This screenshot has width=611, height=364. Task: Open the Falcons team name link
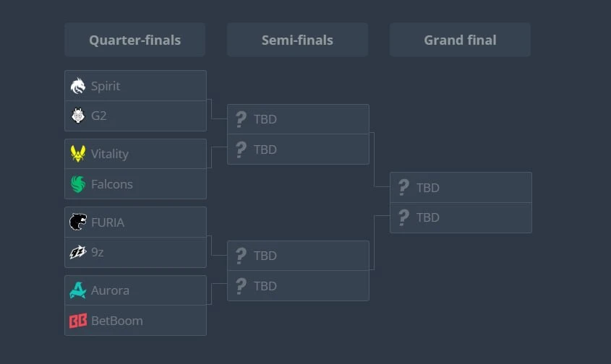point(112,184)
